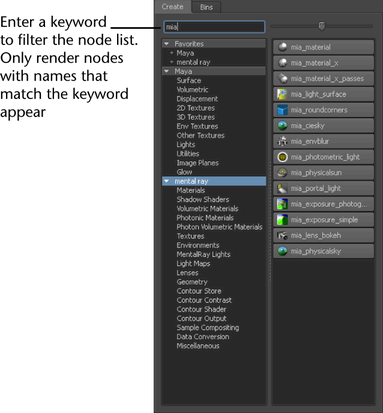Select Surface category under Maya
This screenshot has height=413, width=383.
click(189, 80)
